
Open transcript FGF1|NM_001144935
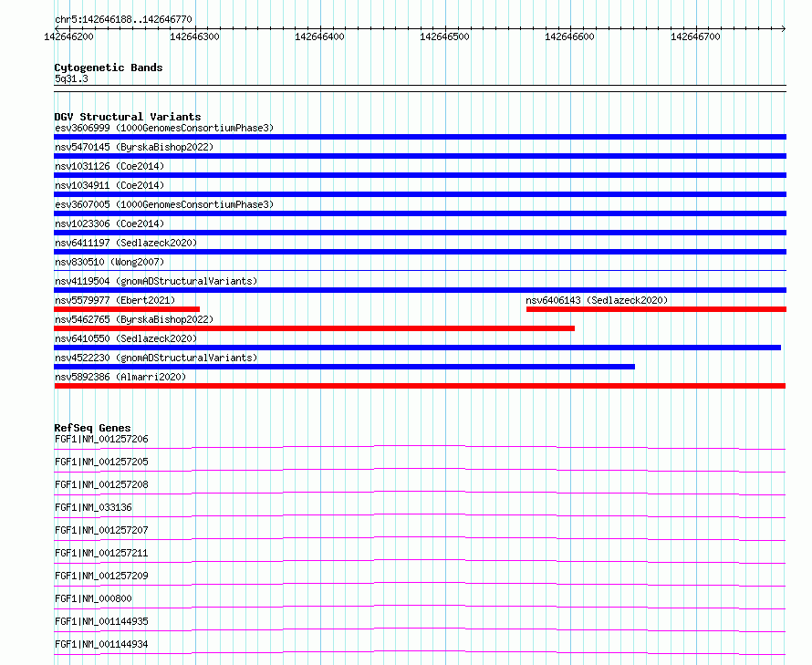point(101,621)
